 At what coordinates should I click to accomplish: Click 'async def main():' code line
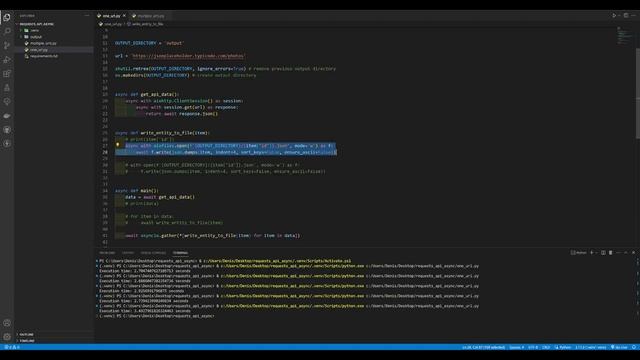click(x=137, y=191)
